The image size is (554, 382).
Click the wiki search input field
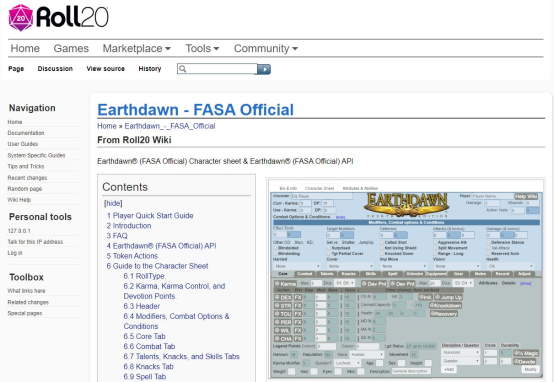(x=222, y=69)
